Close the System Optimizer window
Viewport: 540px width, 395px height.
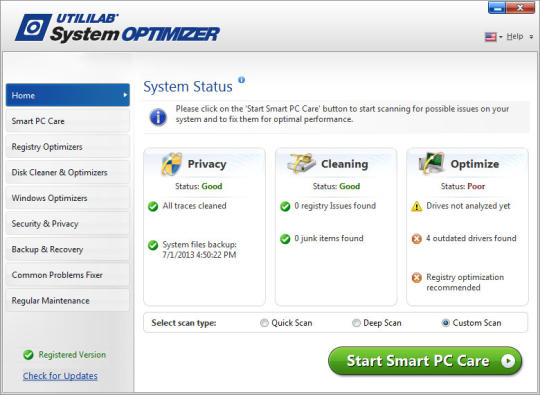pyautogui.click(x=520, y=8)
